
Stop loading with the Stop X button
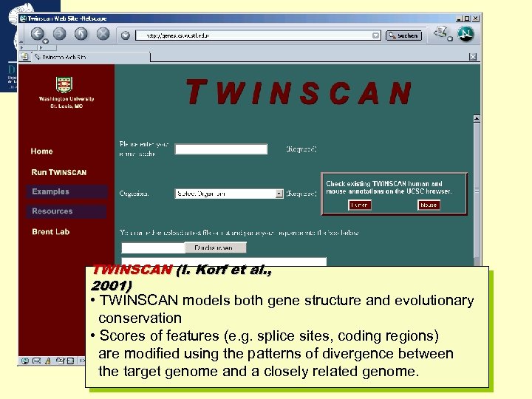(103, 33)
